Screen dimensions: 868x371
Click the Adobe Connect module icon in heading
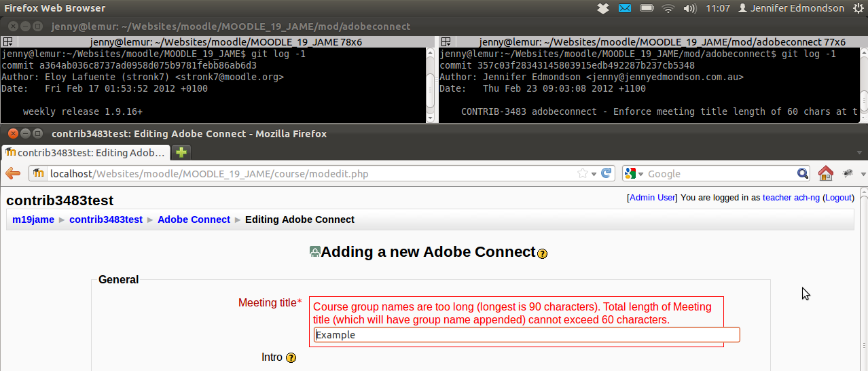pos(315,252)
